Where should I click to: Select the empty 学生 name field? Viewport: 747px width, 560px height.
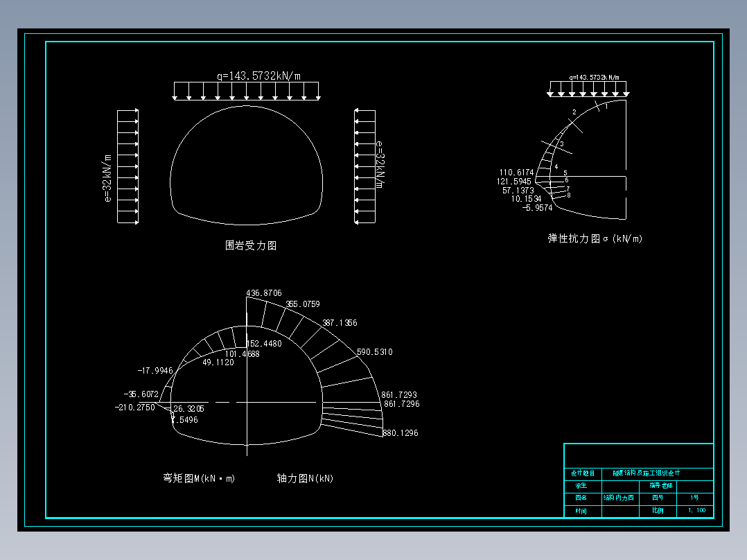[x=620, y=486]
